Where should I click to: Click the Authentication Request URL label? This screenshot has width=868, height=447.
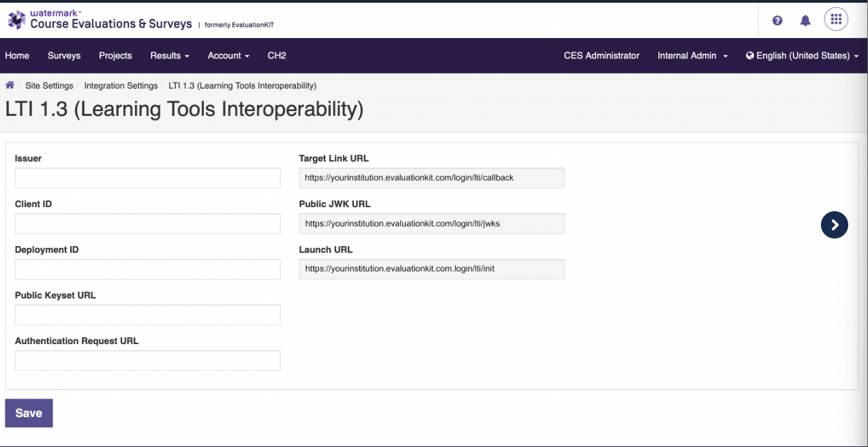(76, 341)
